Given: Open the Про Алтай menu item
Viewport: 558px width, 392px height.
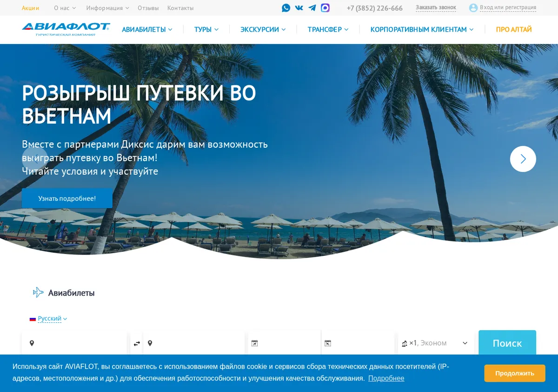Looking at the screenshot, I should pos(514,29).
